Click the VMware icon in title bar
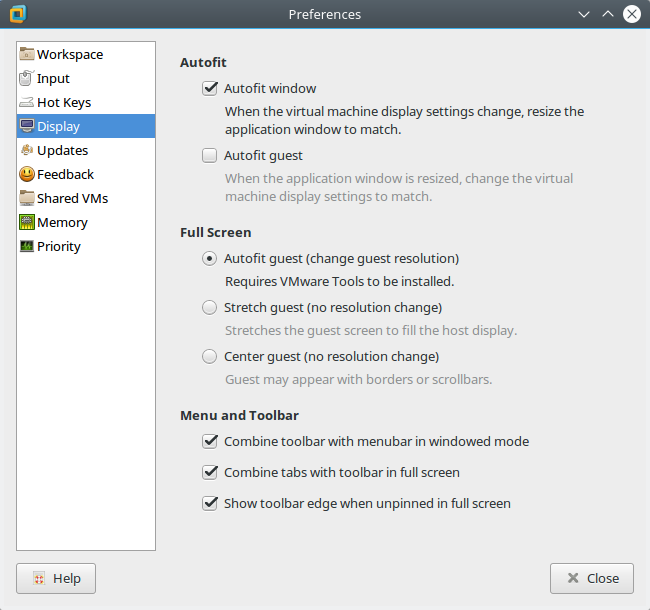Screen dimensions: 650x610 coord(17,14)
